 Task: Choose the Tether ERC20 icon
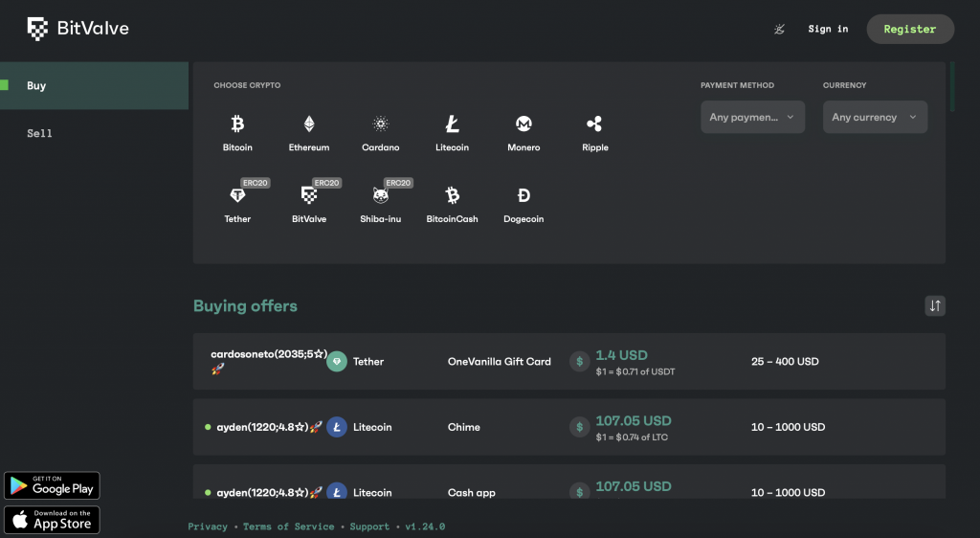click(237, 195)
